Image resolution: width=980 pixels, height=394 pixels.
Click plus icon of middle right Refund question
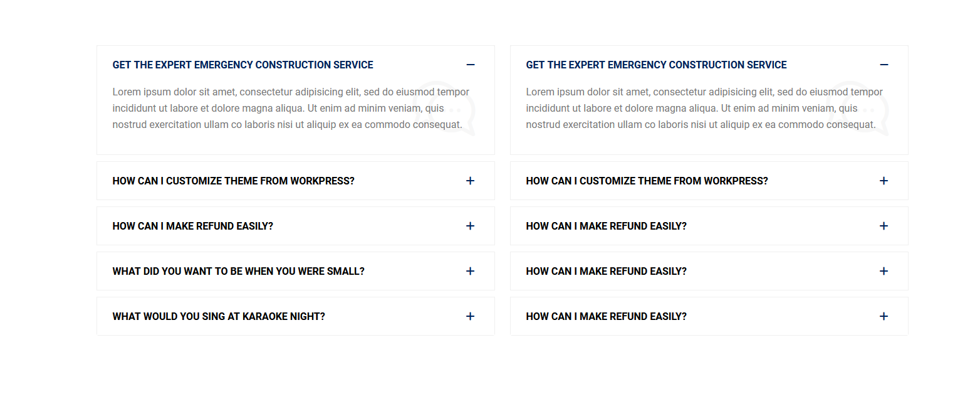click(x=884, y=271)
